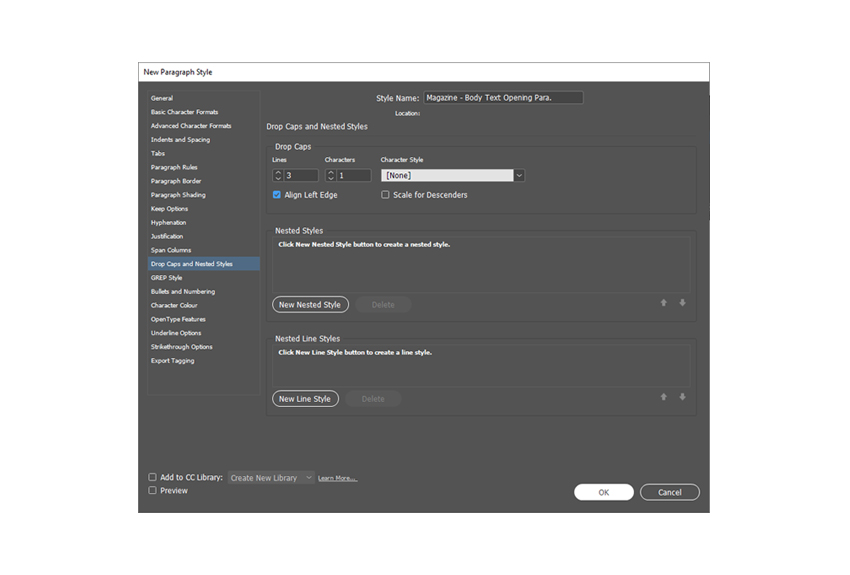Click the Nested Line Styles list area
850x575 pixels.
481,366
